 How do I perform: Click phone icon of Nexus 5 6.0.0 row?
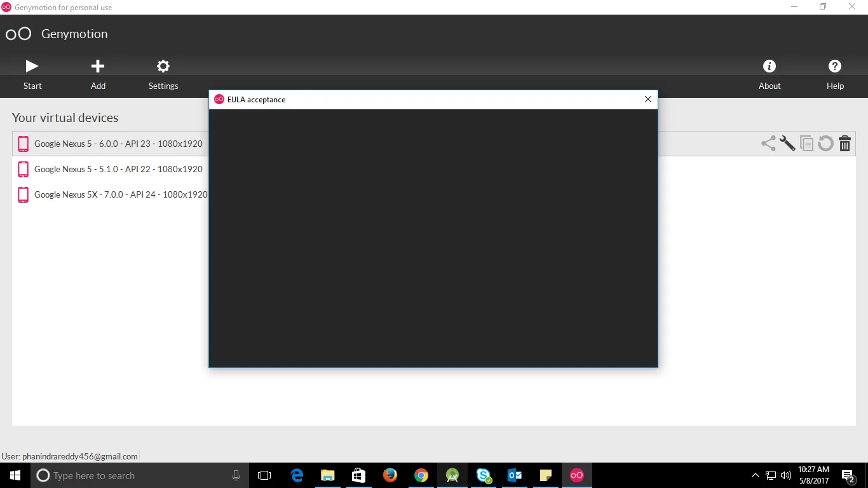tap(24, 144)
